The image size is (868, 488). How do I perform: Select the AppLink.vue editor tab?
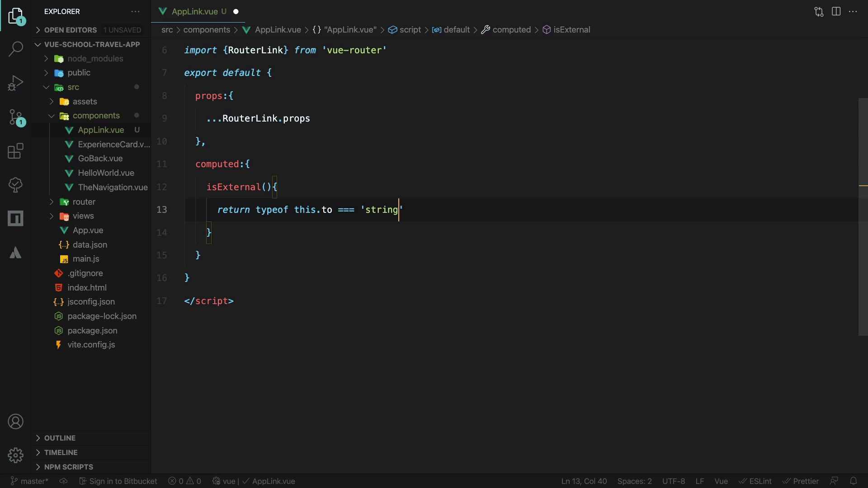195,12
